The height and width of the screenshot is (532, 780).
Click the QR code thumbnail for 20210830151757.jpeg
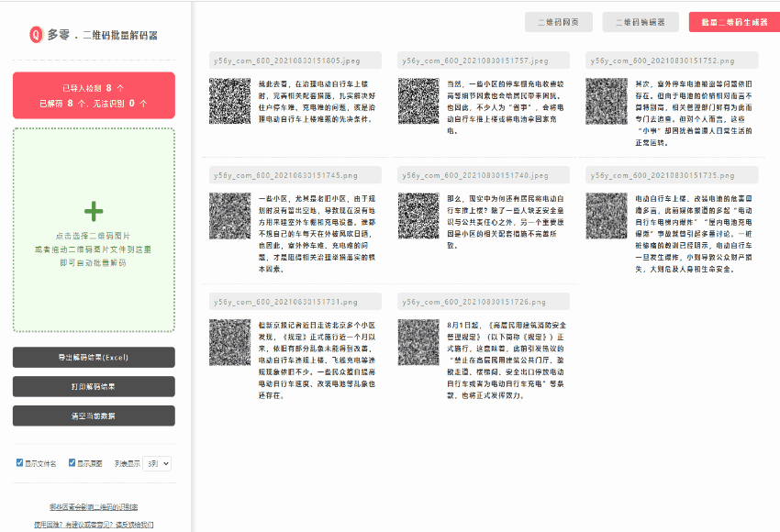pos(418,101)
